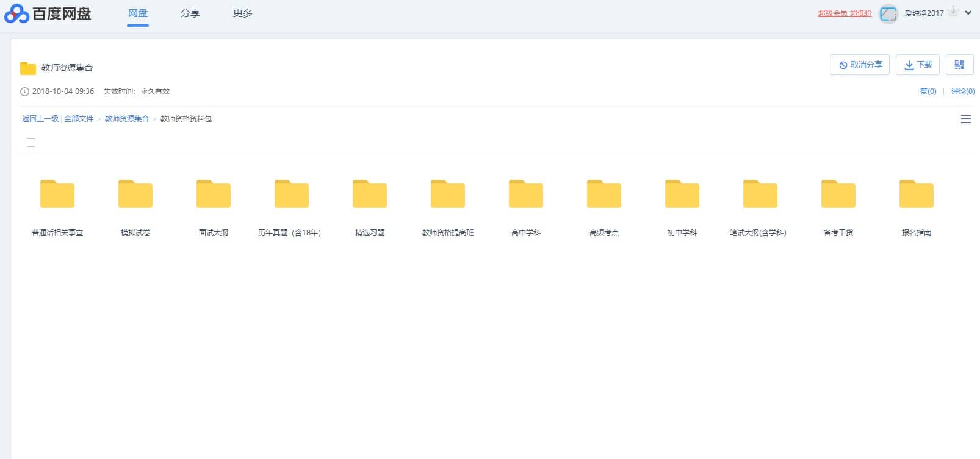This screenshot has height=459, width=980.
Task: Open the 教师资格提高班 folder
Action: 448,194
